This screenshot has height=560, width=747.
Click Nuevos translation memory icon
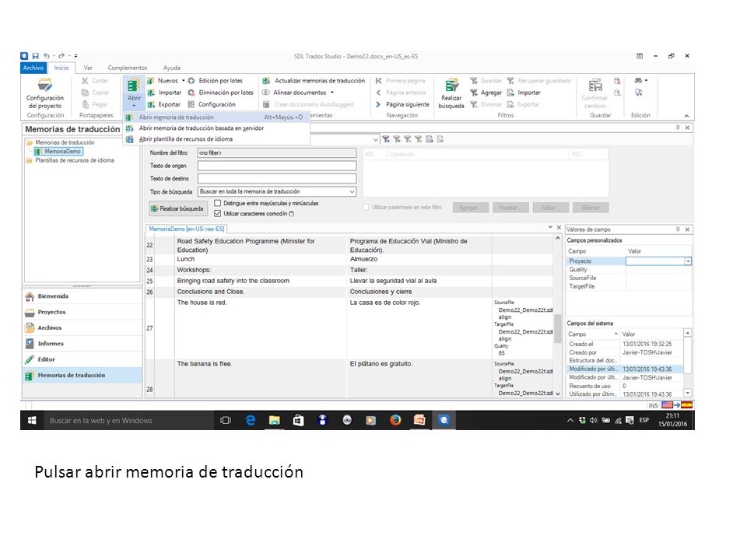[150, 81]
